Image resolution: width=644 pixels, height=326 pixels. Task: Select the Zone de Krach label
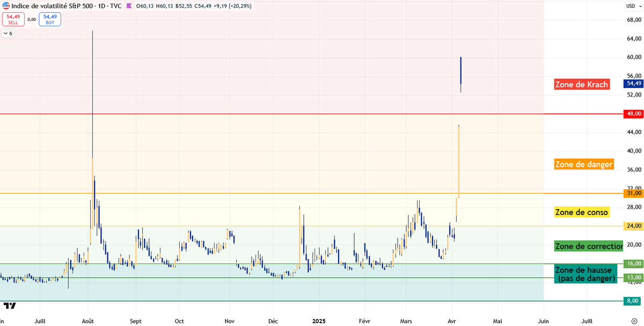point(582,84)
